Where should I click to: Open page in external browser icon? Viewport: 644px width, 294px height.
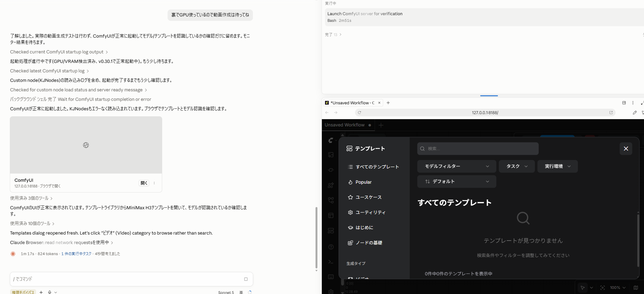611,113
